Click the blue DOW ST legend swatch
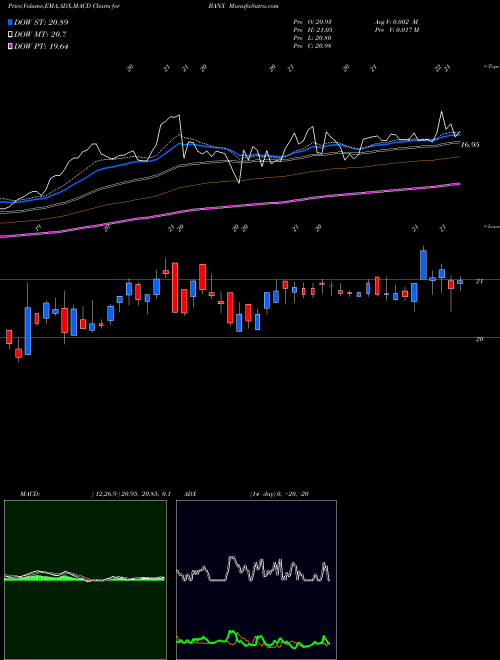Screen dimensions: 500x660 pyautogui.click(x=10, y=22)
